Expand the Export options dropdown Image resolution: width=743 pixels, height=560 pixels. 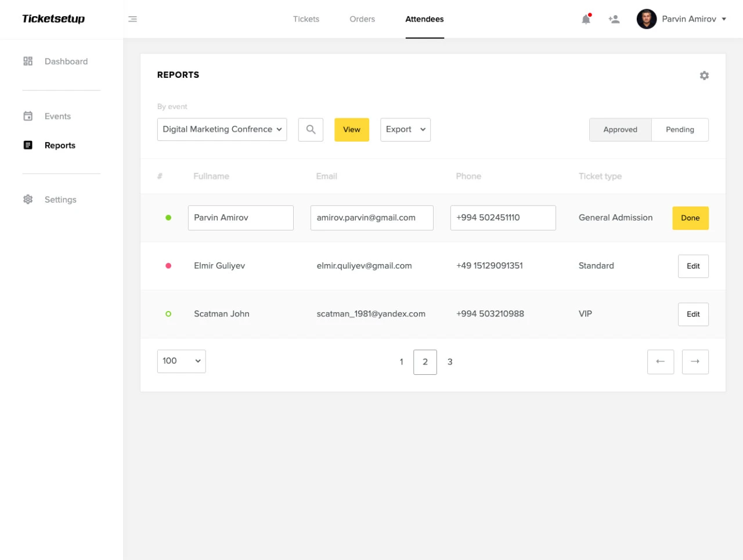tap(405, 129)
